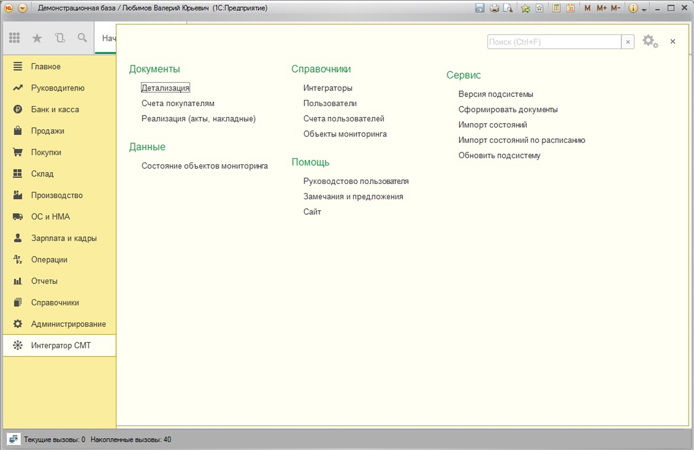The image size is (694, 450).
Task: Open the Зарплата и кадры section
Action: tap(59, 238)
